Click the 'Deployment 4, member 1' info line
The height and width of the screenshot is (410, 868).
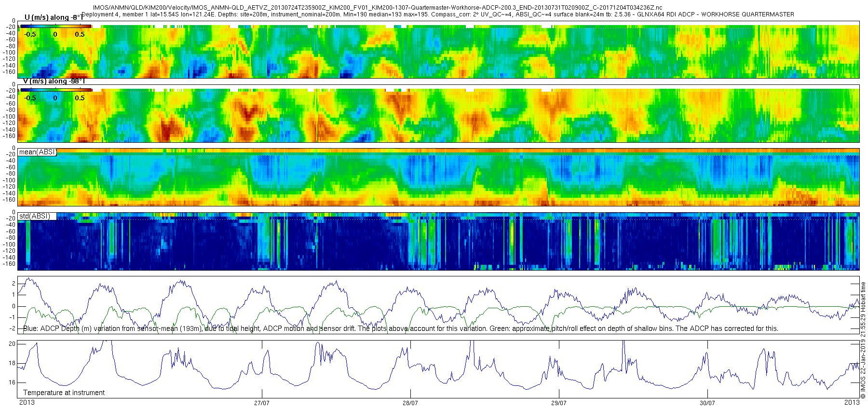click(438, 14)
